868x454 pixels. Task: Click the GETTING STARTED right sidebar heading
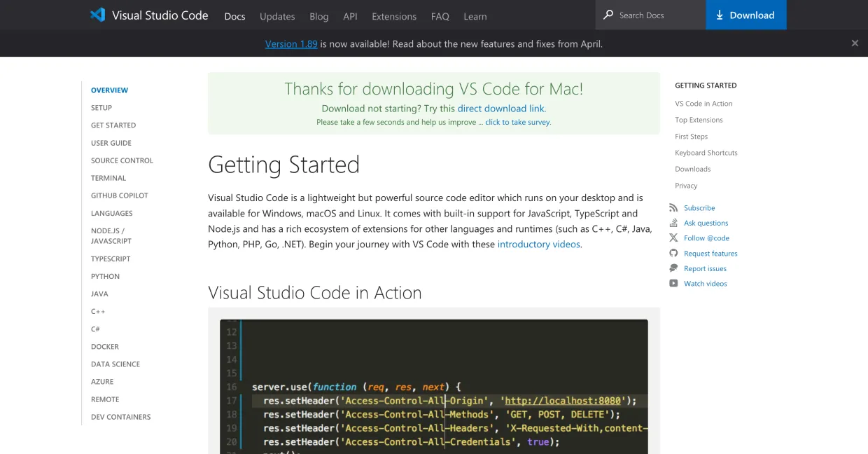[706, 85]
